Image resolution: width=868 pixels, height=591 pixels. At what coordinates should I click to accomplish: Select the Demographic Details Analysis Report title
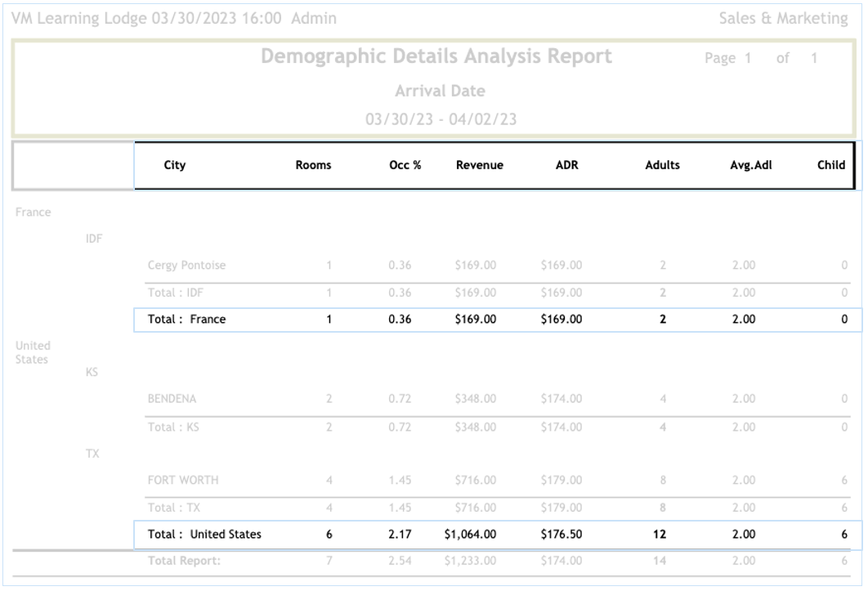437,56
